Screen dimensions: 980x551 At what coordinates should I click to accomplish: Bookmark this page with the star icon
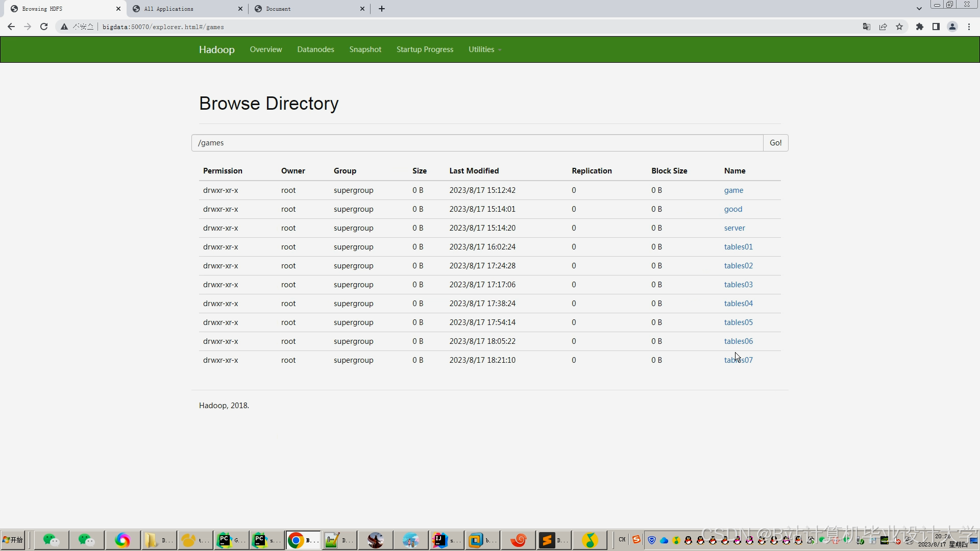[899, 27]
